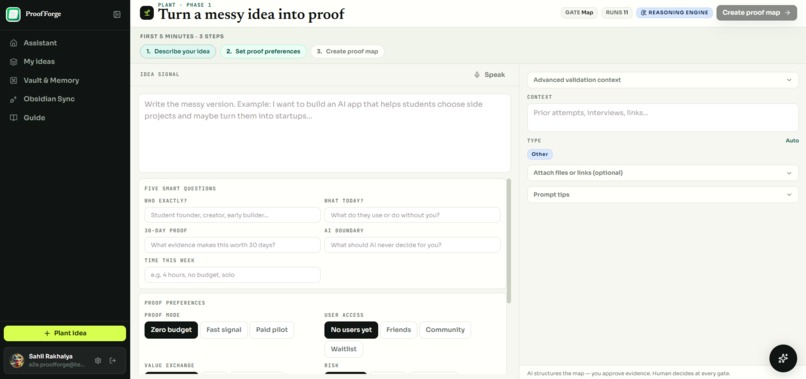806x379 pixels.
Task: Expand Attach files or links section
Action: pyautogui.click(x=663, y=173)
